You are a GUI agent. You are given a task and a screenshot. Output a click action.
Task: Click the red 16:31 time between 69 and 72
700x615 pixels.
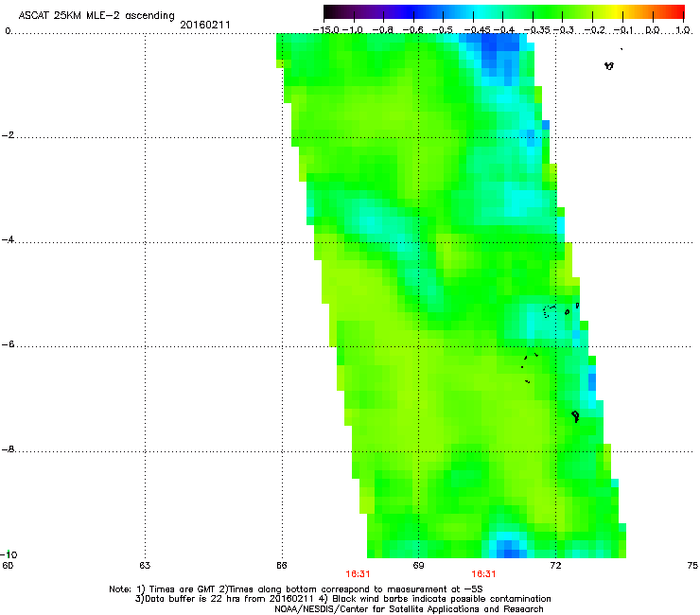tap(483, 574)
